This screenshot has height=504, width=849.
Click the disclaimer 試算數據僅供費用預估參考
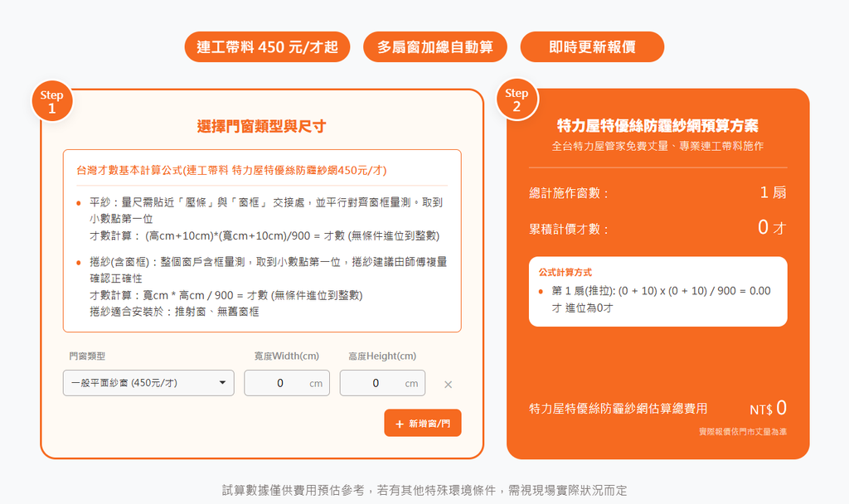424,491
